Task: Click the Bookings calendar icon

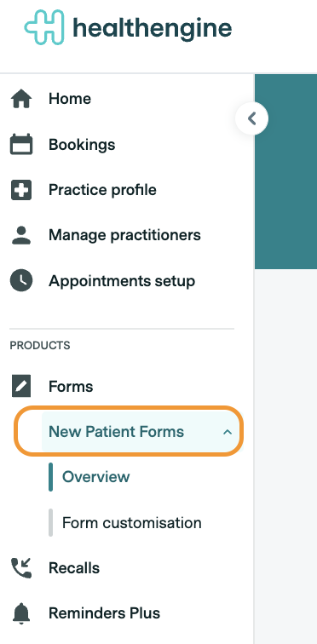Action: click(x=21, y=145)
